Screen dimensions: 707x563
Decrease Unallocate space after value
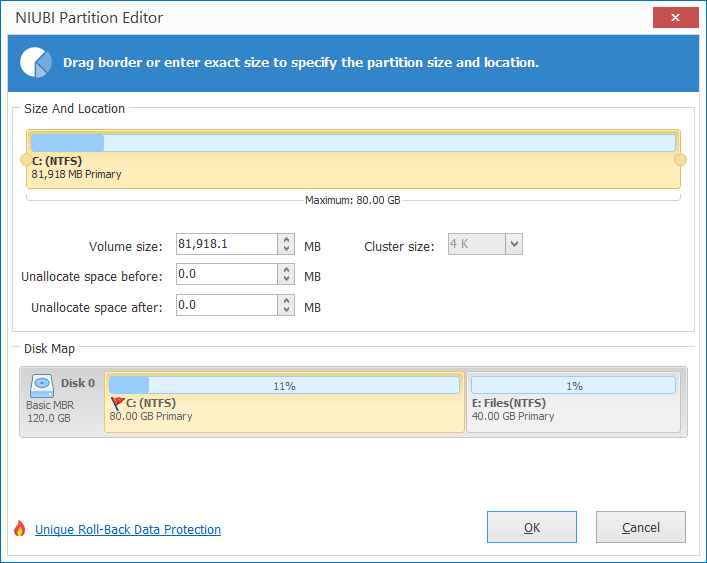click(x=286, y=310)
